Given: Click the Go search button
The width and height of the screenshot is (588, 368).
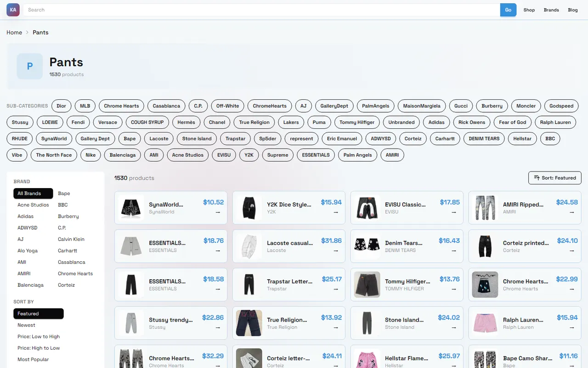Looking at the screenshot, I should pos(508,10).
